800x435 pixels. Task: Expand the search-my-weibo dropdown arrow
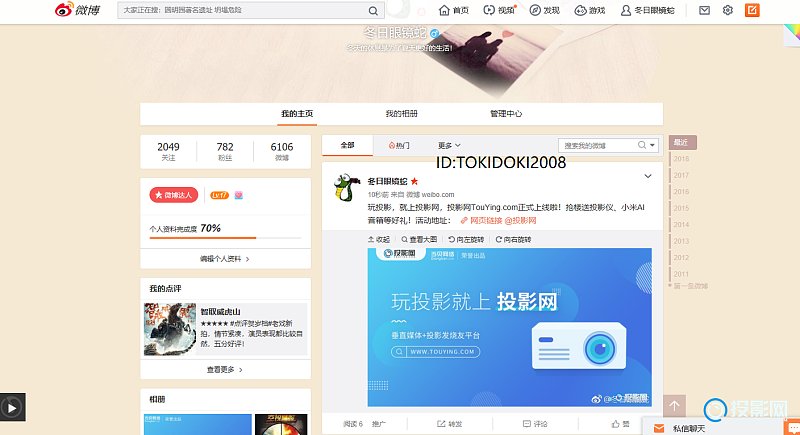tap(652, 145)
